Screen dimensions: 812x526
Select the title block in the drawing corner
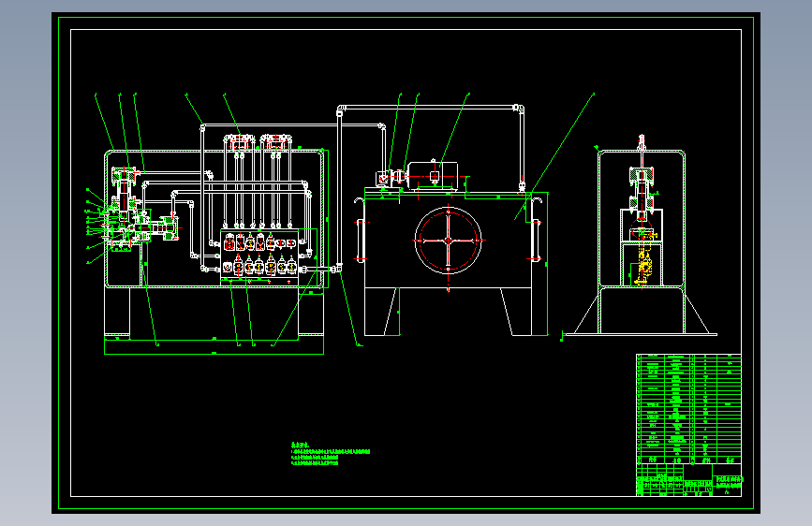click(x=688, y=480)
